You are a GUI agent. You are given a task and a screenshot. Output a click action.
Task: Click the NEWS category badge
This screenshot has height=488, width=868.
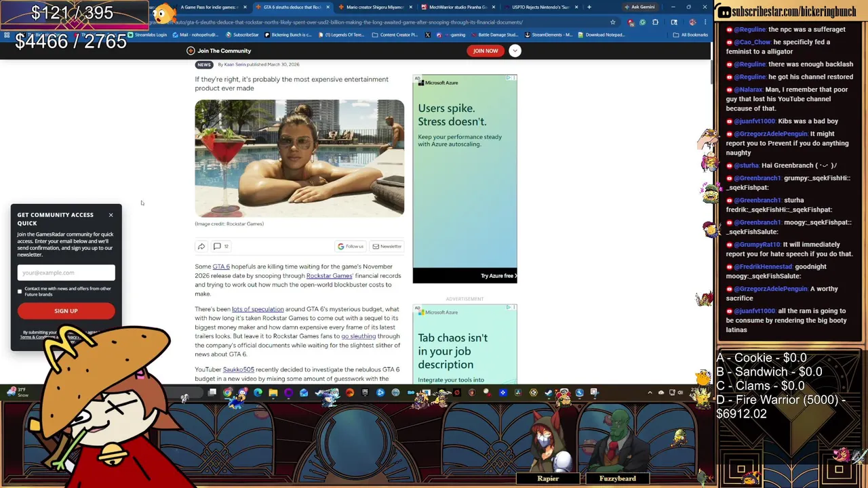point(204,64)
